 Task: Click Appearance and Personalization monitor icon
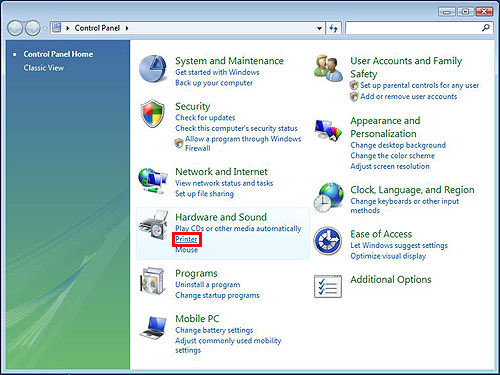pyautogui.click(x=328, y=130)
